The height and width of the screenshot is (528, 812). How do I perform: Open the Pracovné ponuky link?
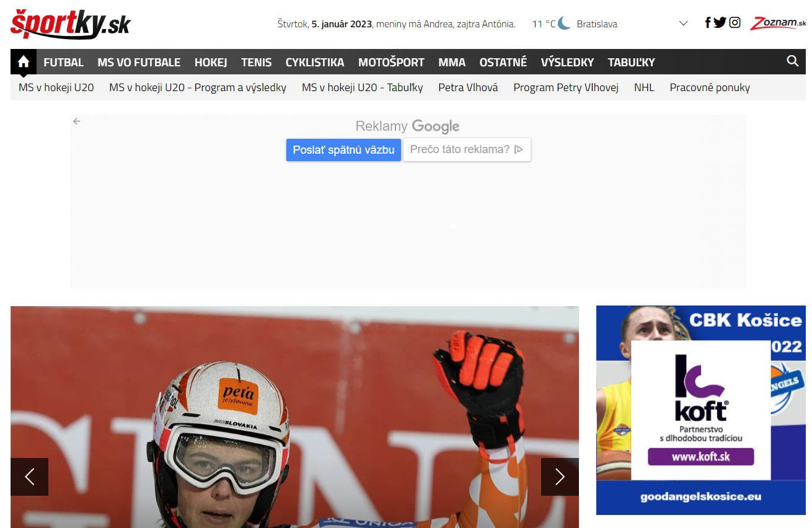(710, 87)
